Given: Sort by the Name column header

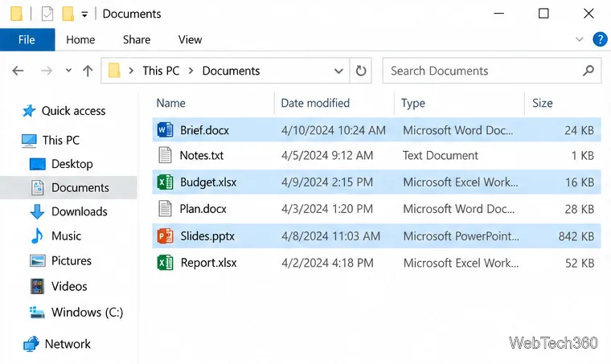Looking at the screenshot, I should pos(171,103).
